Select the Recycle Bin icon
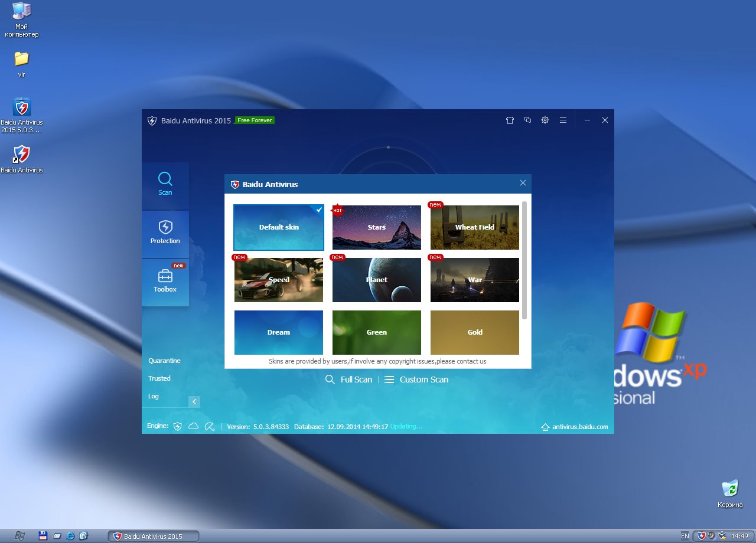Image resolution: width=756 pixels, height=543 pixels. [731, 494]
